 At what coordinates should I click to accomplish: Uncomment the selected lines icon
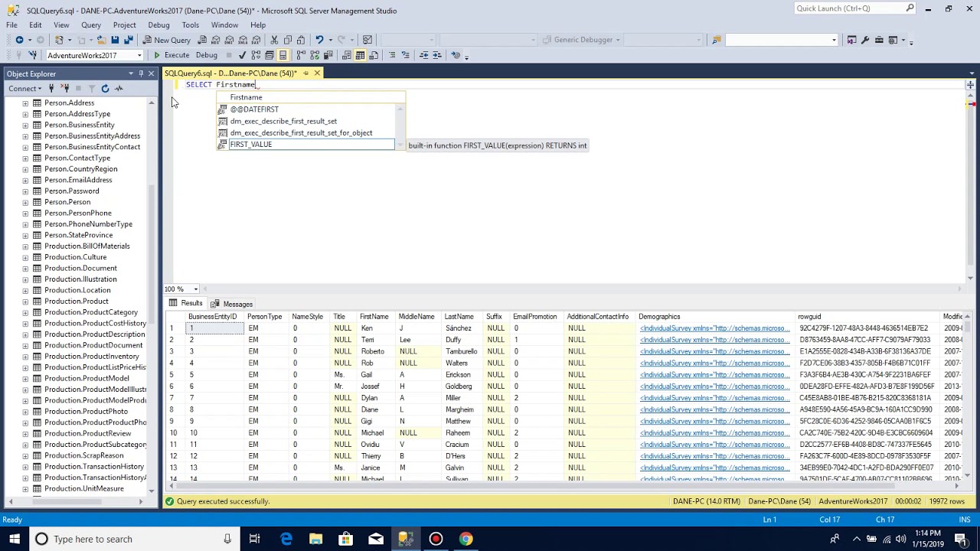tap(406, 55)
